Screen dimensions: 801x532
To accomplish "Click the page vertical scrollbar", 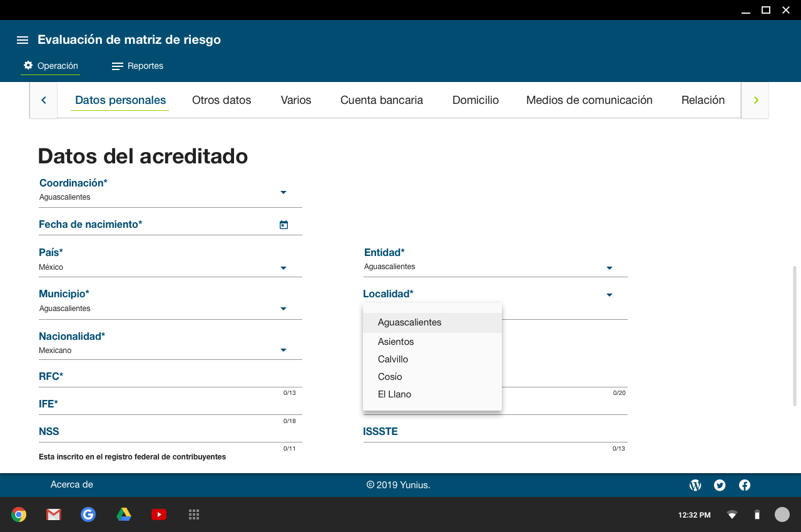I will click(795, 335).
